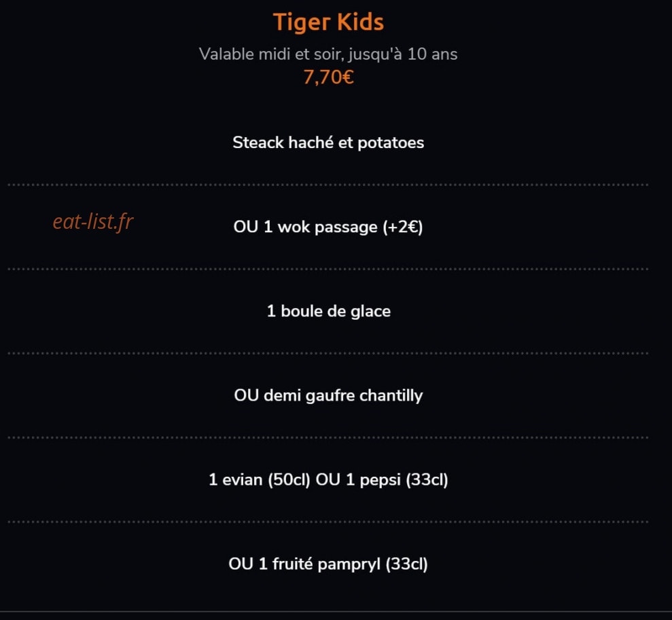Select the 1 evian (50cl) drink text

(260, 479)
